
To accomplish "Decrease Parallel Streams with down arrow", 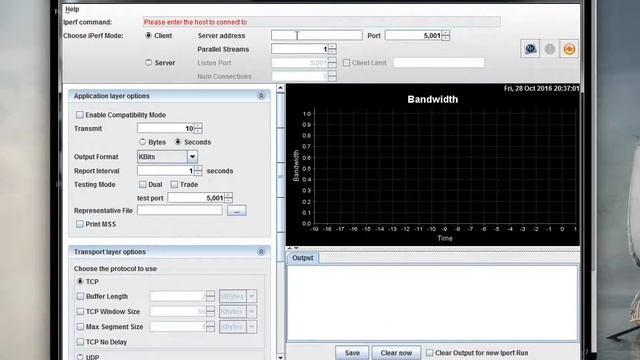I will click(332, 51).
